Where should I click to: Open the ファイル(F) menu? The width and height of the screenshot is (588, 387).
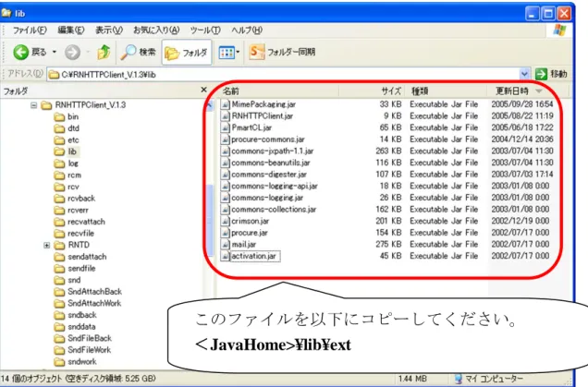coord(30,30)
